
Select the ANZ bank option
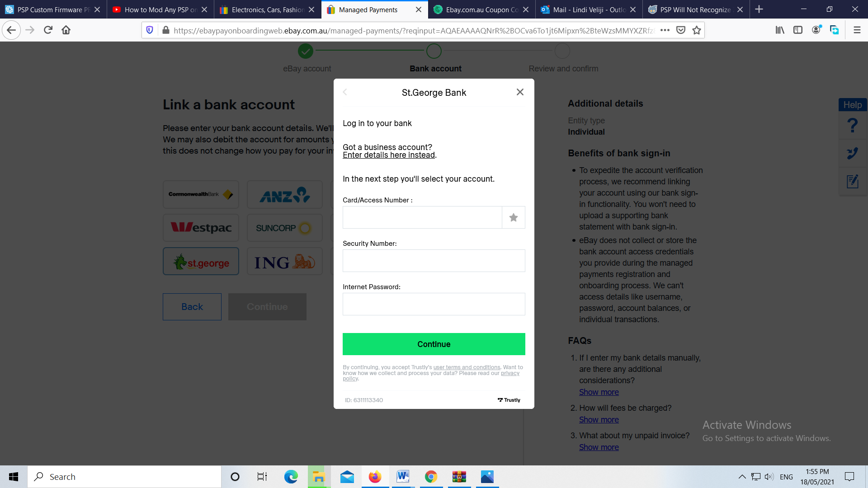click(284, 194)
